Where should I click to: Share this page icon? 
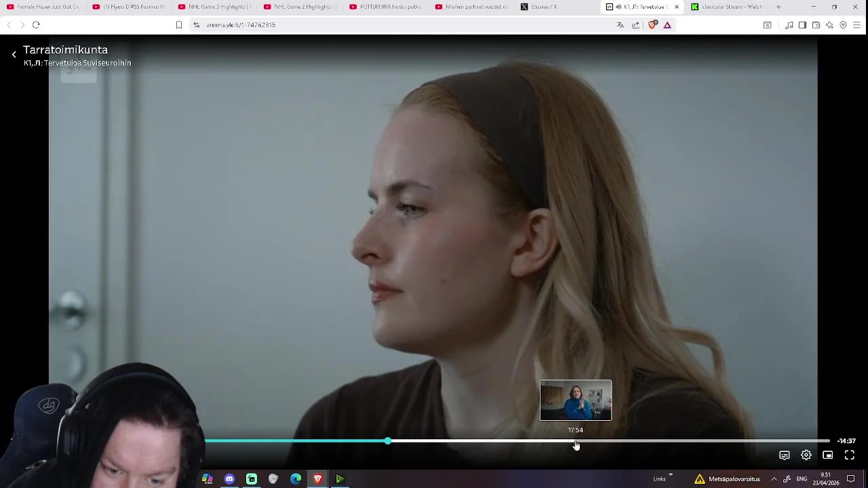tap(635, 25)
